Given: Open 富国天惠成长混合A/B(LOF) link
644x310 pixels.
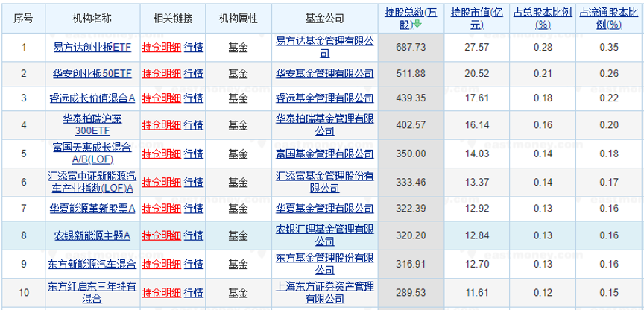Looking at the screenshot, I should point(92,154).
